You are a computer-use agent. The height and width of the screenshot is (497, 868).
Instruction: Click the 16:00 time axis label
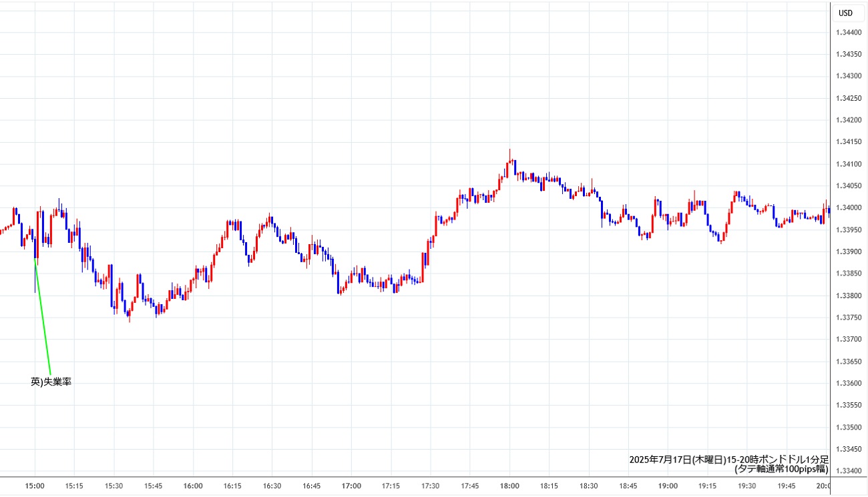pyautogui.click(x=193, y=486)
